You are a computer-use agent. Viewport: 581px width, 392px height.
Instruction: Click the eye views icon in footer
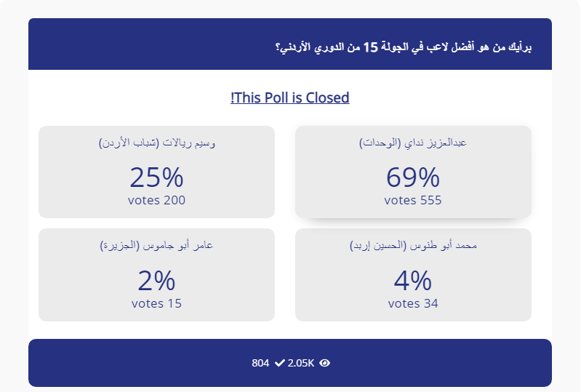pos(324,363)
